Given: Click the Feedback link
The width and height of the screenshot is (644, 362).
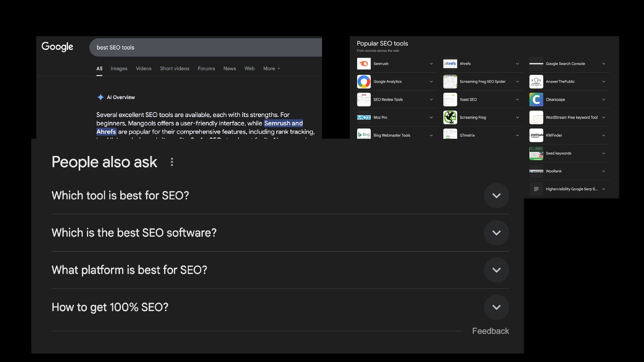Looking at the screenshot, I should pos(490,331).
